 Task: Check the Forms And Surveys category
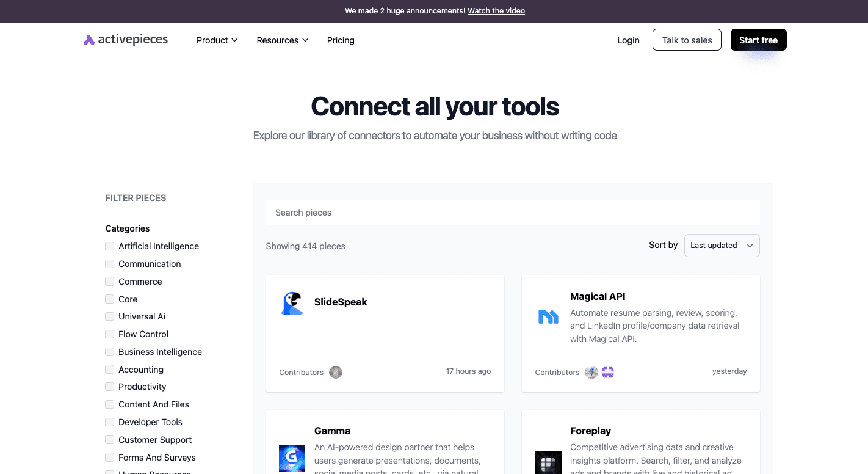click(x=110, y=458)
